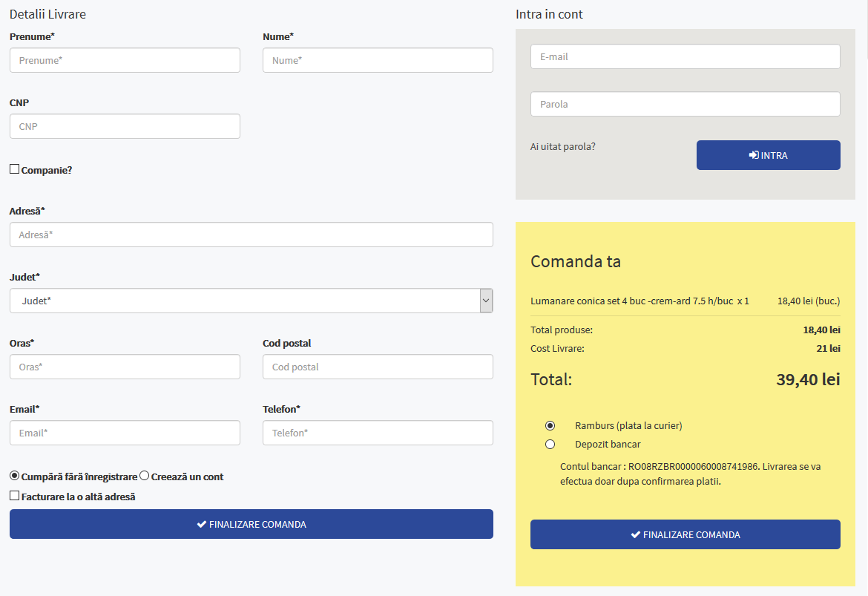Select Ramburs (plata la curier) payment
Viewport: 868px width, 596px height.
click(550, 426)
